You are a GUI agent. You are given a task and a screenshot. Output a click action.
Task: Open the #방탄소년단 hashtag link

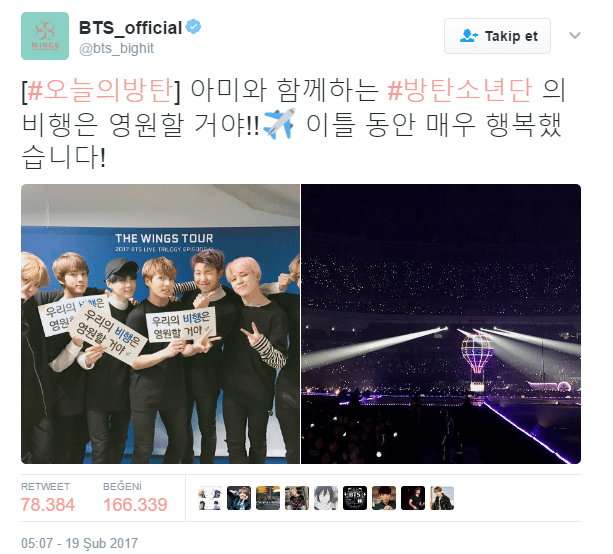pos(459,91)
